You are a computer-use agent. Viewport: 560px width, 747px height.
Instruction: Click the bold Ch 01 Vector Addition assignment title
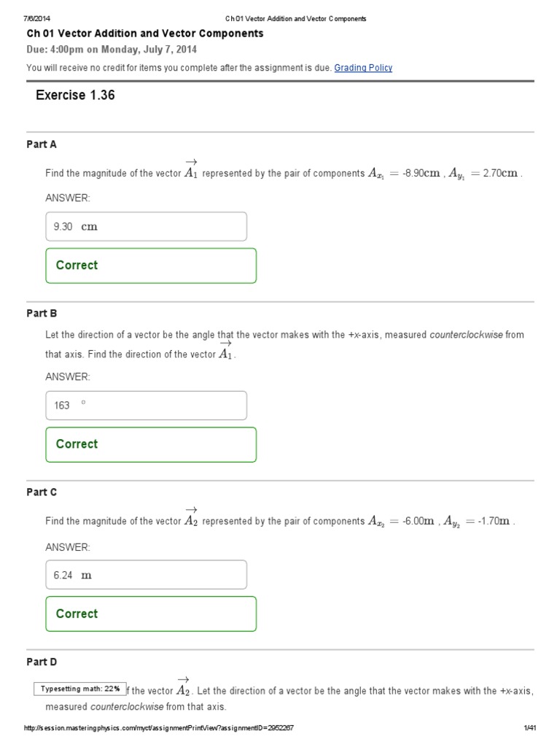(x=145, y=34)
